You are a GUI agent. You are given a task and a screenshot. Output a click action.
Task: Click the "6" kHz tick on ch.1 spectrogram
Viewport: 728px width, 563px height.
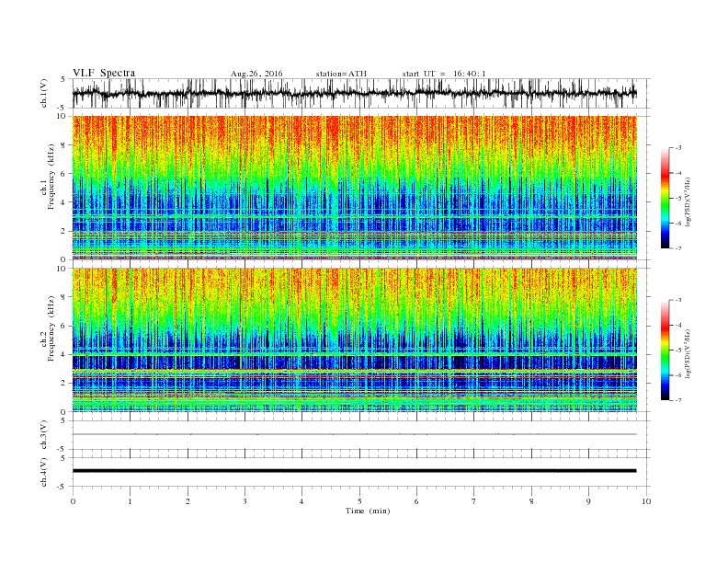63,174
